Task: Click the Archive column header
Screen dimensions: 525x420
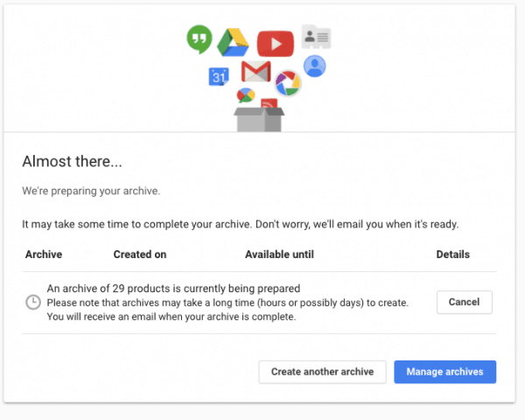Action: pos(44,255)
